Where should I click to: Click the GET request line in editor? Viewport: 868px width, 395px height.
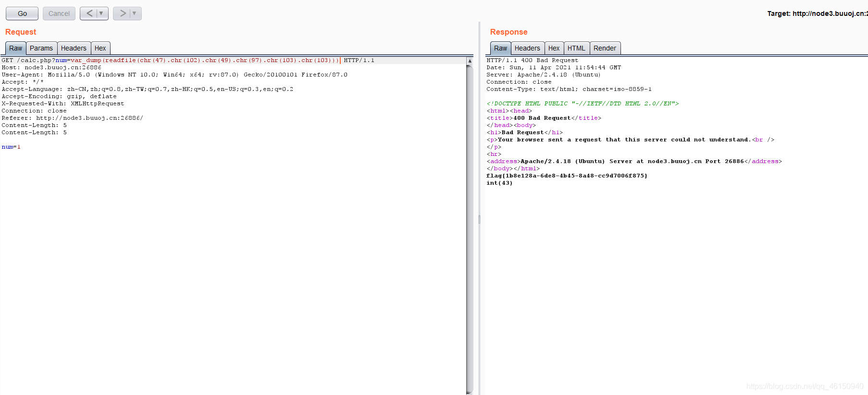(188, 60)
